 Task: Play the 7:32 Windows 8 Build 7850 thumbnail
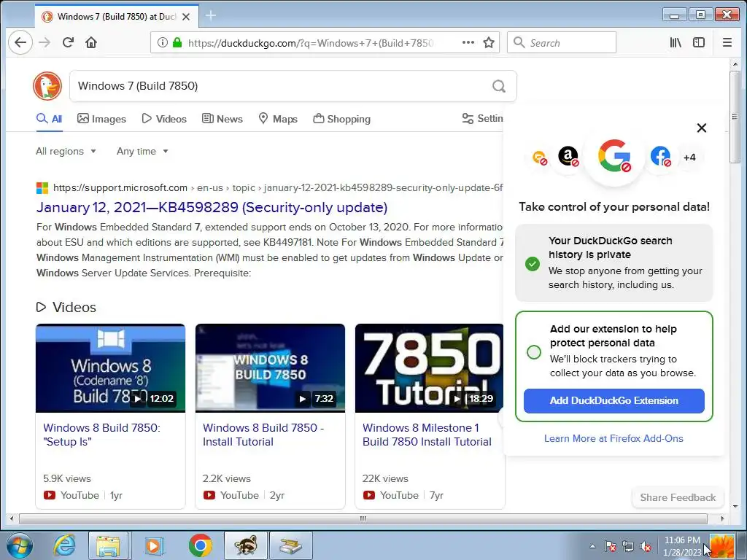point(270,368)
